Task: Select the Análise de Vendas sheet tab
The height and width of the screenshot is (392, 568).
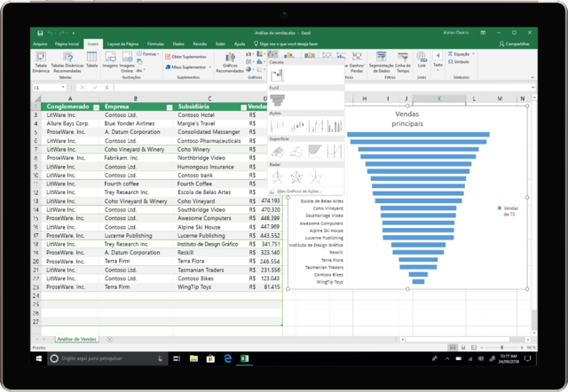Action: 77,339
